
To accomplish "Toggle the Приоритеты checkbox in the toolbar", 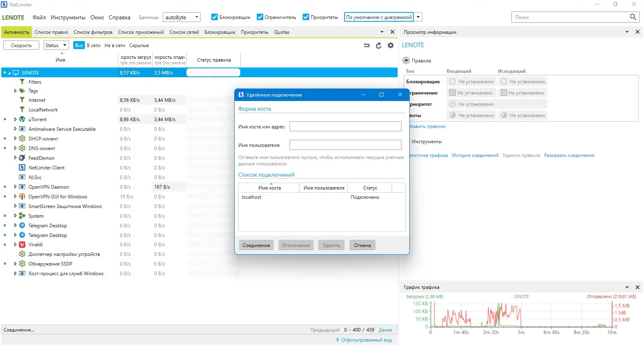I will click(306, 17).
